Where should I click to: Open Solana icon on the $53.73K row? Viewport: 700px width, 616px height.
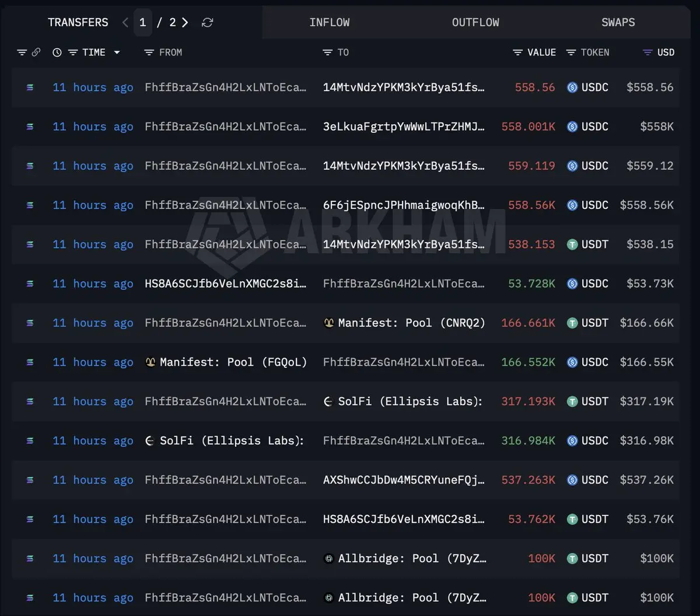(30, 284)
